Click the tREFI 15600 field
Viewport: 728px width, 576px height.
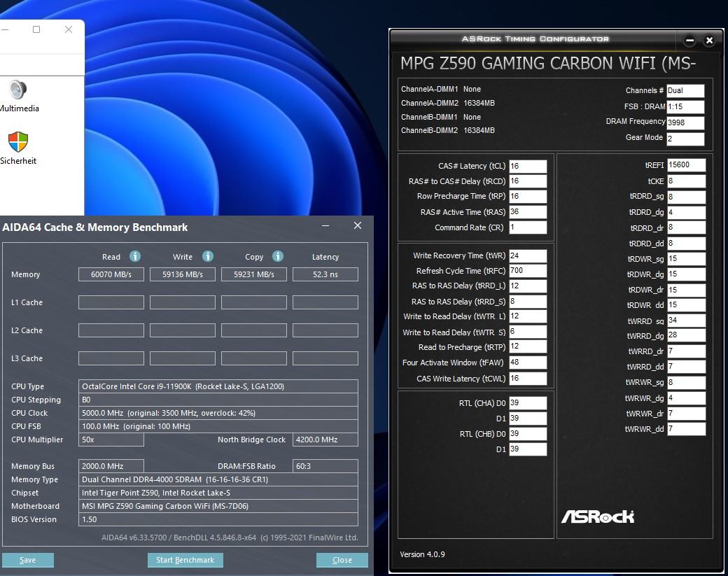[x=687, y=164]
